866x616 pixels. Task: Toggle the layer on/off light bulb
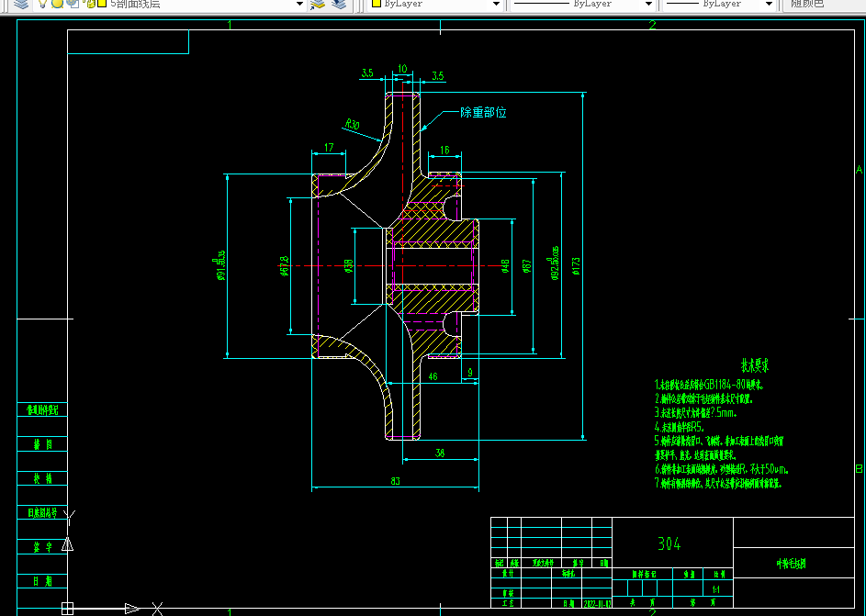coord(42,4)
